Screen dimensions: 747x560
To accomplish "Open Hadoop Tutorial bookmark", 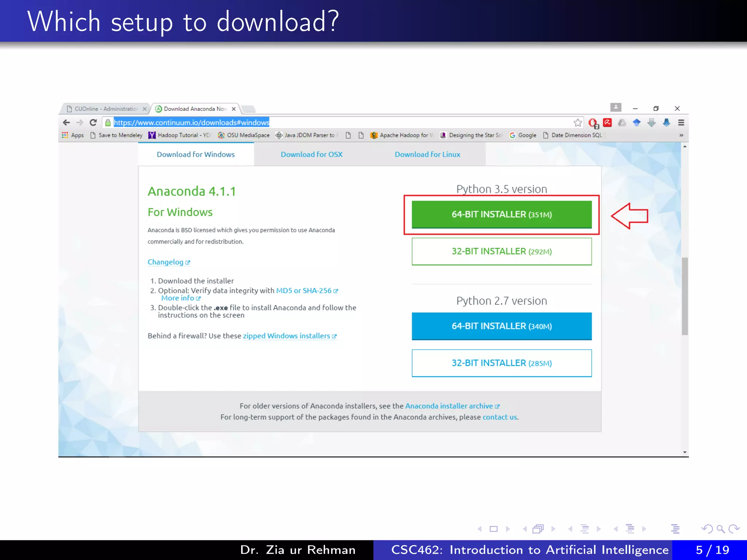I will pos(179,135).
